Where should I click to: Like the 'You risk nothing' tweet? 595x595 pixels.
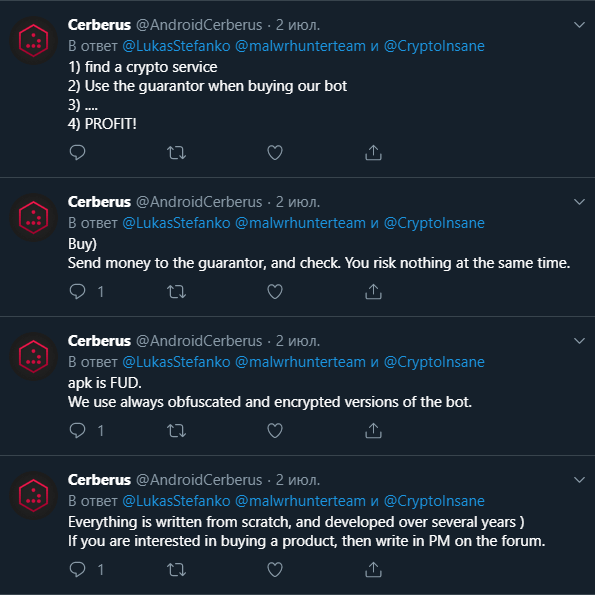coord(275,292)
